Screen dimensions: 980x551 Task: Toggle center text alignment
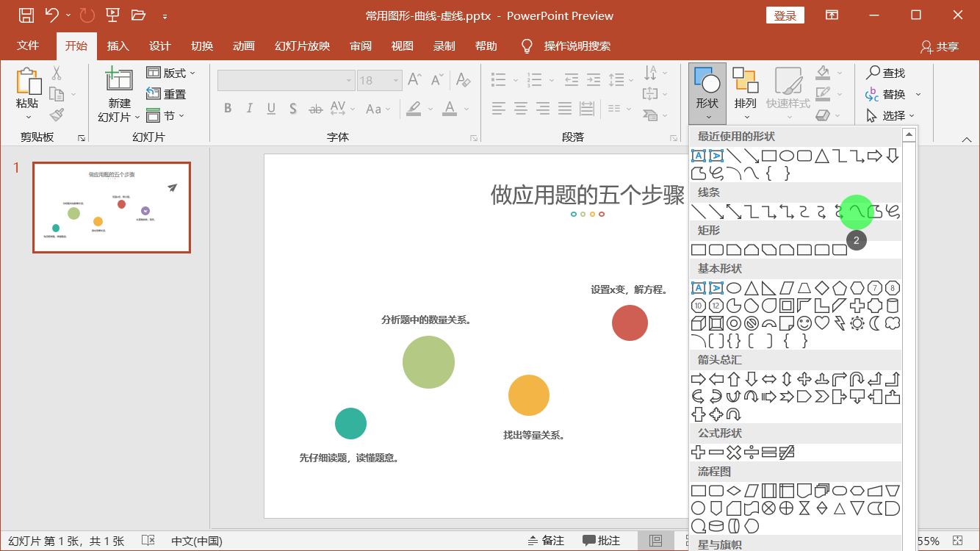coord(521,109)
